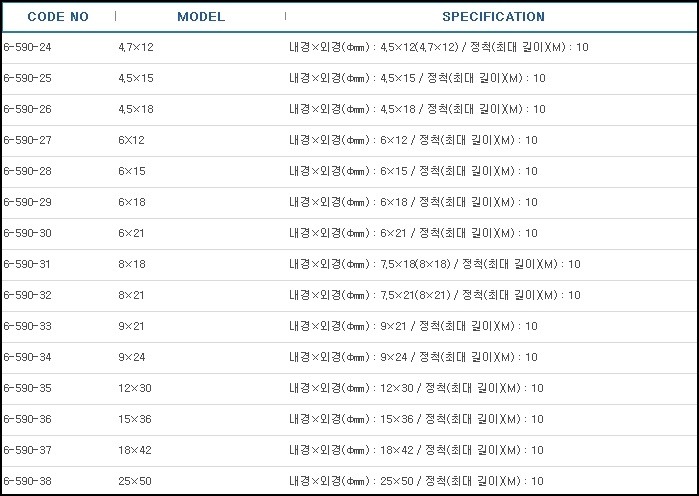Select code 6-590-31 cell
Viewport: 699px width, 496px height.
(x=27, y=264)
